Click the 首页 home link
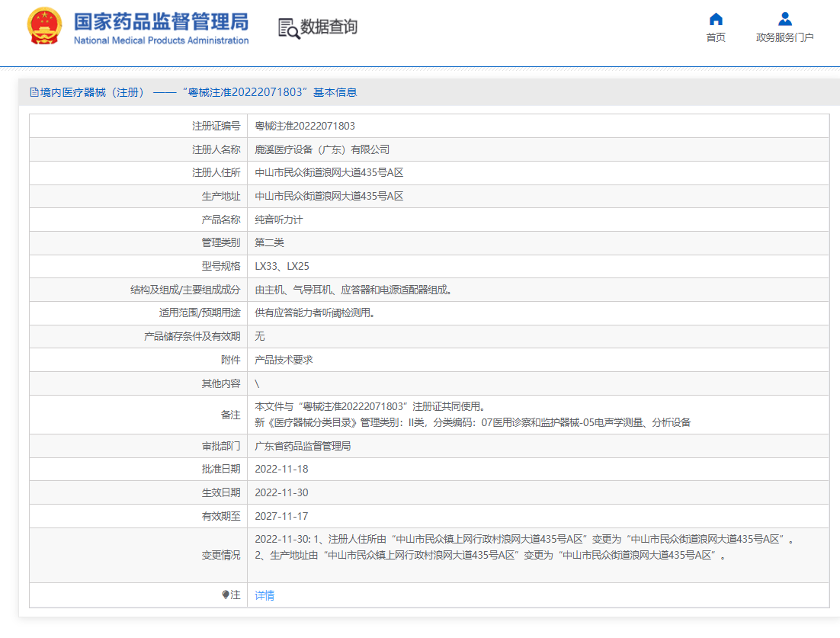 (x=715, y=36)
